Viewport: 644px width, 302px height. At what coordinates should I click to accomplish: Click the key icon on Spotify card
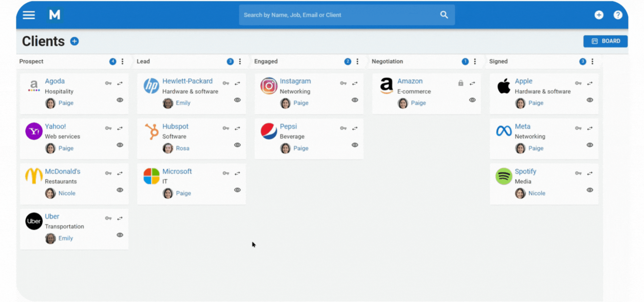coord(578,173)
